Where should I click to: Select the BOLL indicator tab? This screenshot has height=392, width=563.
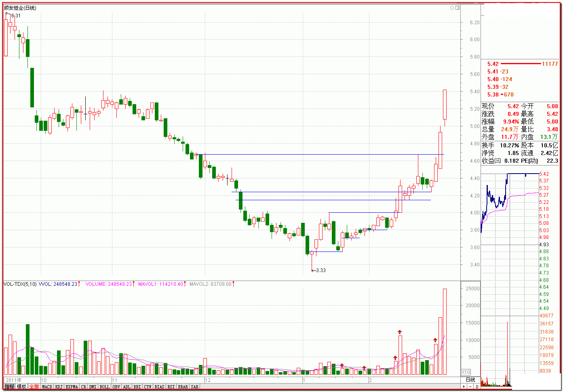[105, 387]
